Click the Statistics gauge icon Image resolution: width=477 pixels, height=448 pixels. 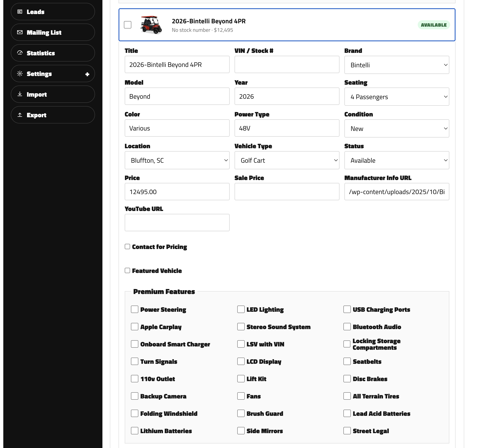20,53
